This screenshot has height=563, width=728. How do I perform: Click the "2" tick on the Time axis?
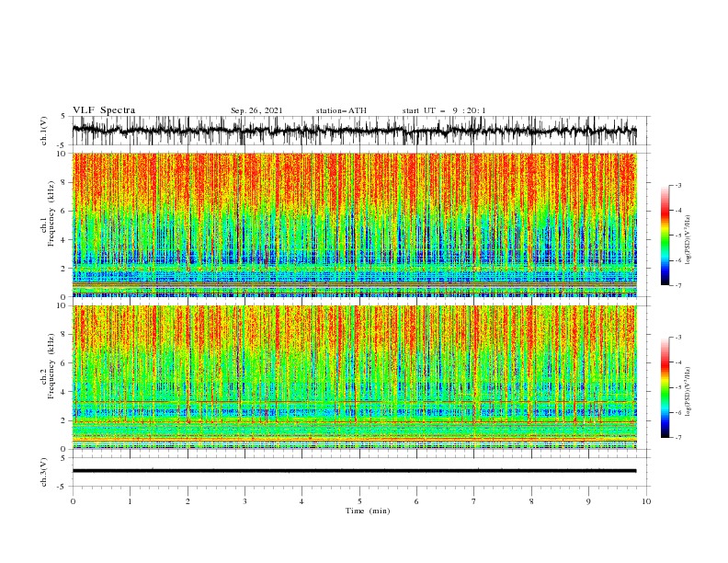point(188,501)
